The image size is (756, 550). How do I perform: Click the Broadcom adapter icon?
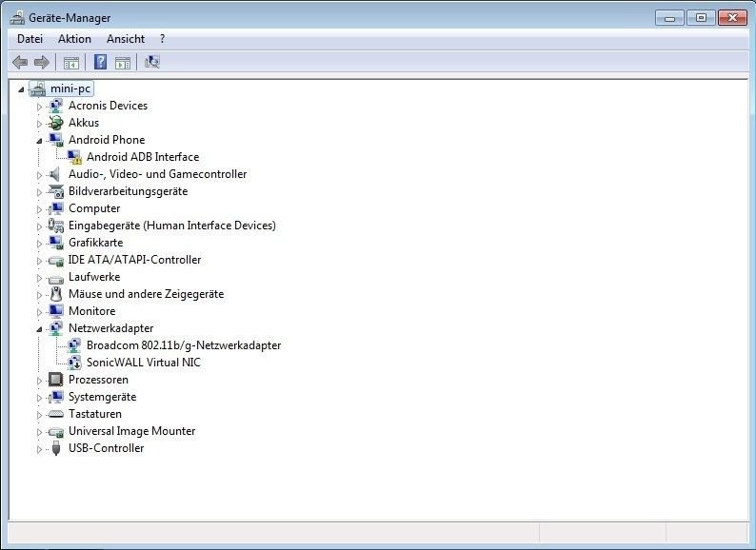74,345
